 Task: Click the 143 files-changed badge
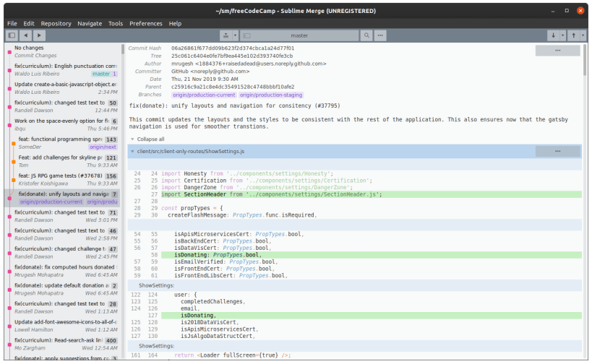[x=111, y=139]
